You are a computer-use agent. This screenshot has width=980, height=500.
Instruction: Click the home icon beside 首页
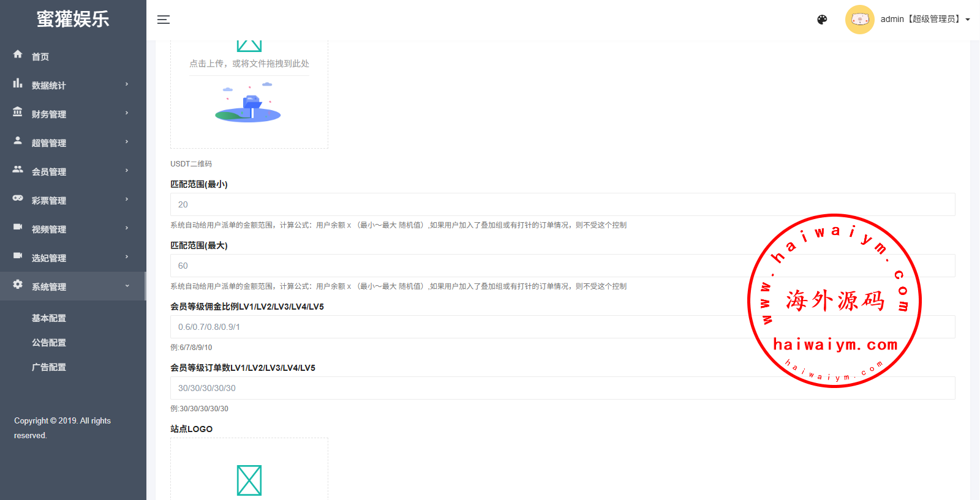tap(18, 54)
